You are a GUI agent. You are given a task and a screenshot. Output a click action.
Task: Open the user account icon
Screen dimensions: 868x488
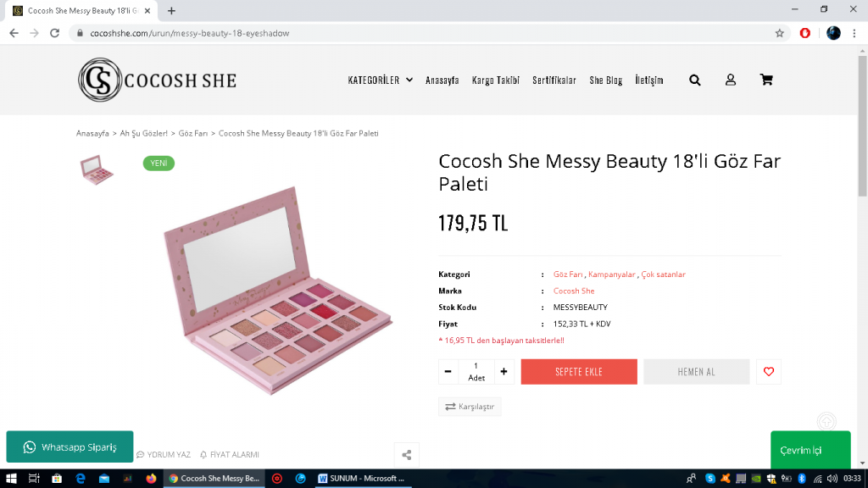(731, 80)
